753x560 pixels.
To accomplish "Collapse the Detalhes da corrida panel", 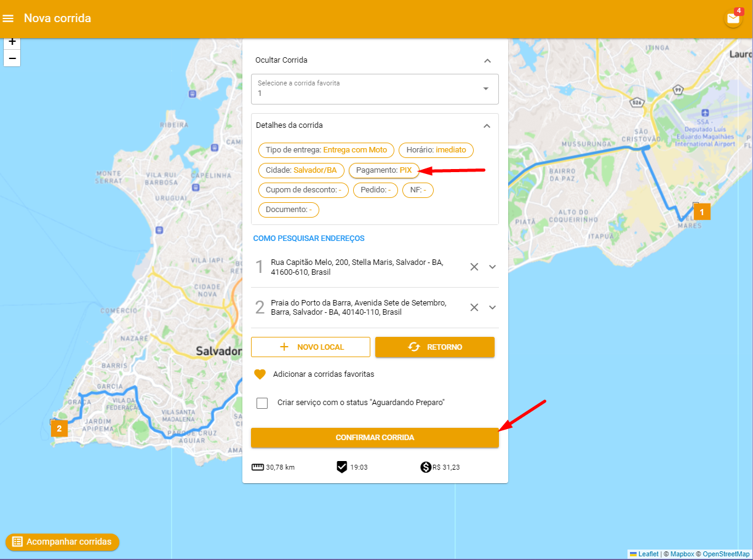I will 487,125.
